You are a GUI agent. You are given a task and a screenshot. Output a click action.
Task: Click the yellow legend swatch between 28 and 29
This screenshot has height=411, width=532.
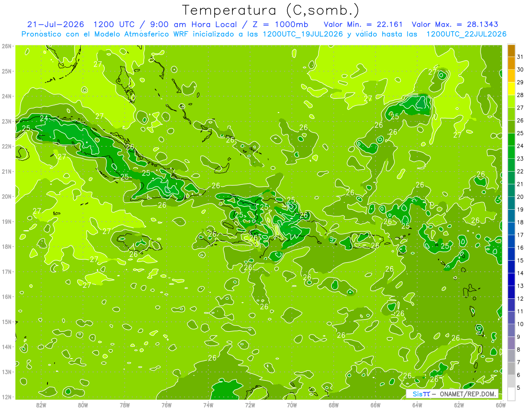[511, 89]
